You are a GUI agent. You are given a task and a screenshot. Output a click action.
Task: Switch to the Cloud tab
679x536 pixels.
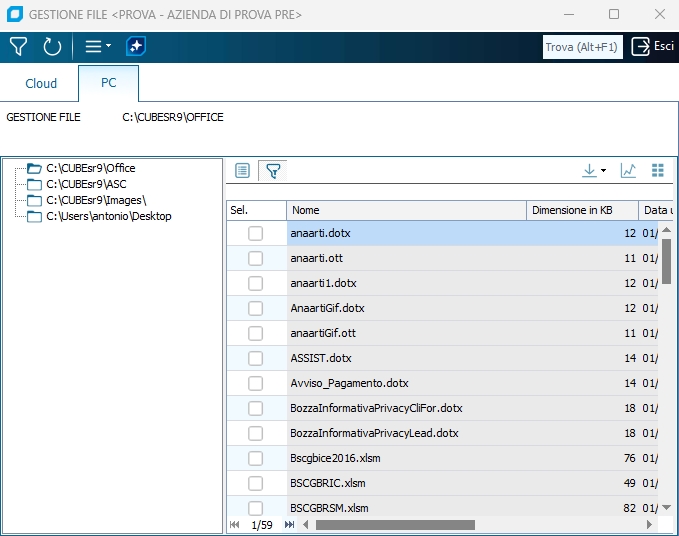tap(41, 83)
